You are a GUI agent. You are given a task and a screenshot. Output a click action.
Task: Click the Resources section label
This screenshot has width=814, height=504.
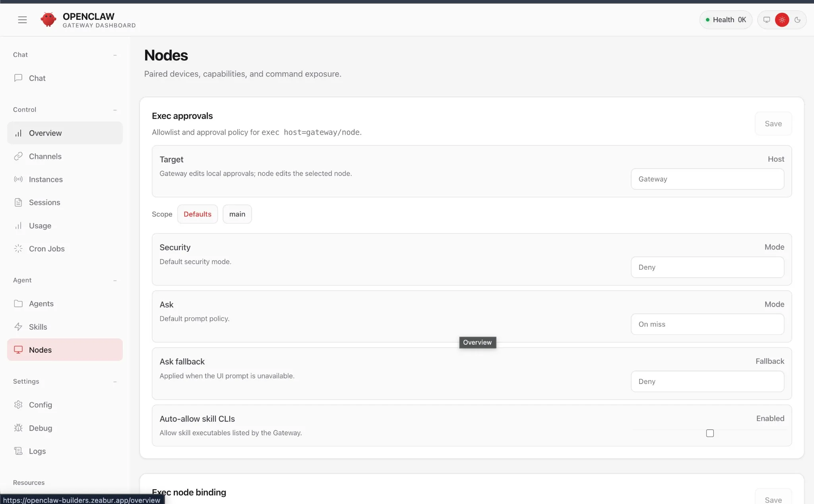pyautogui.click(x=29, y=483)
